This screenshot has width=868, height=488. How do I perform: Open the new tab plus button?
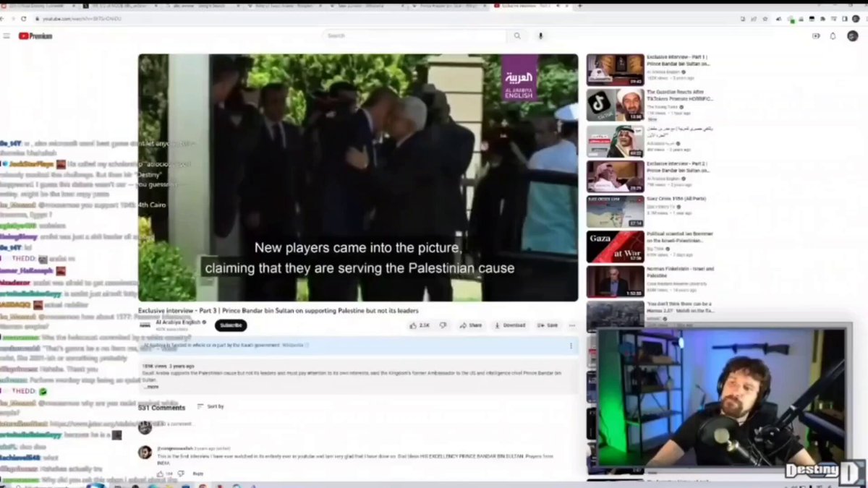(x=580, y=6)
